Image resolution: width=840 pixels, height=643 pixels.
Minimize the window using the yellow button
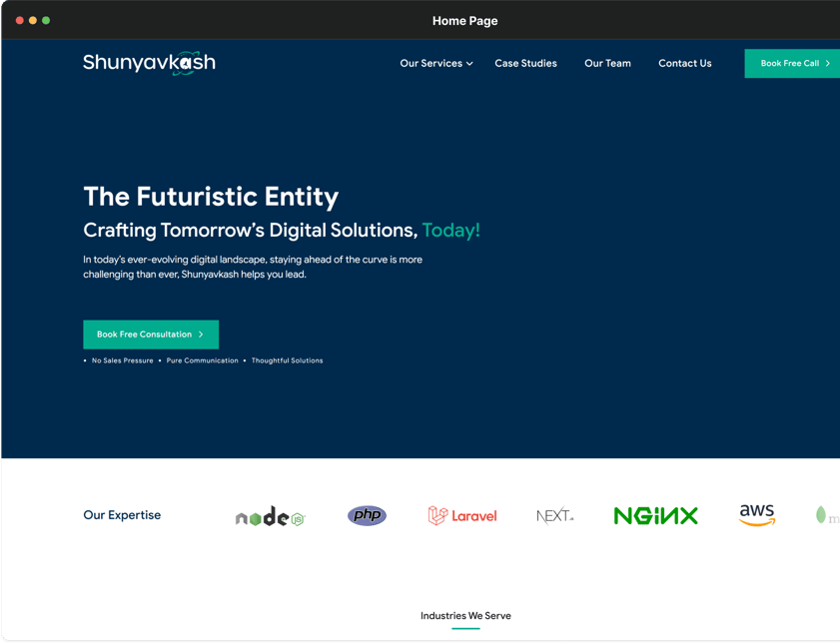click(33, 20)
